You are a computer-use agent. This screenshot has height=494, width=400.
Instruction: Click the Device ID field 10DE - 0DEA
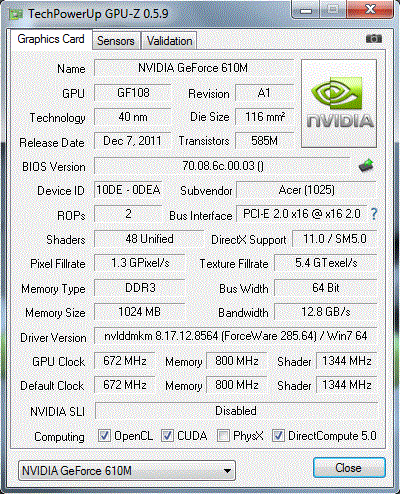tap(128, 190)
